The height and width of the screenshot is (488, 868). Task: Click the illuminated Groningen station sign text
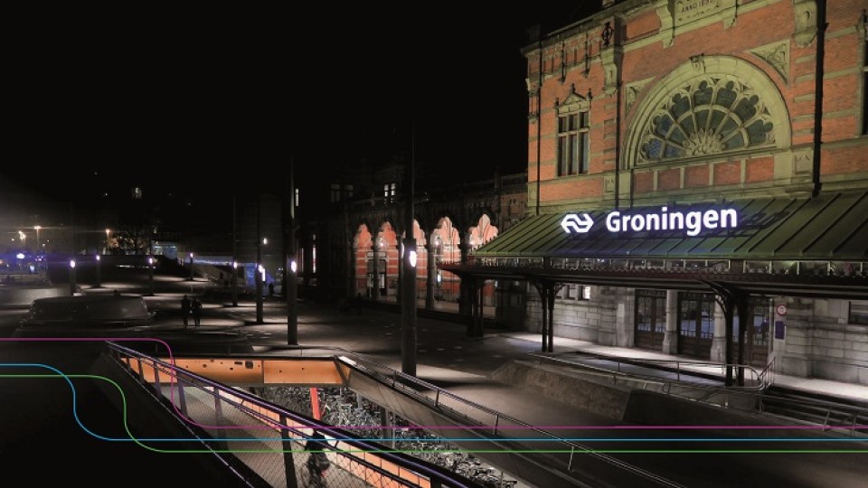[671, 221]
